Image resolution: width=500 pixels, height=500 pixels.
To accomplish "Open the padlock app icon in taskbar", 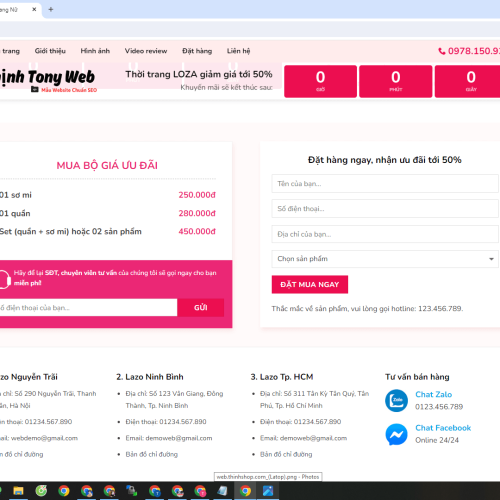I will (132, 491).
